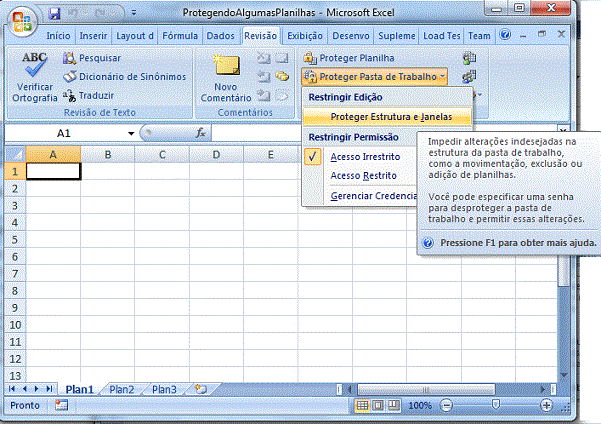
Task: Open Suplementos ribbon tab
Action: 397,36
